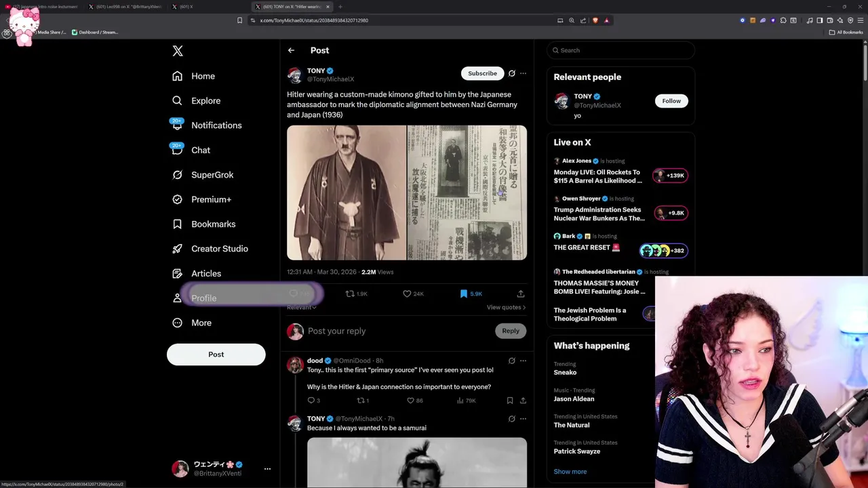Switch to the Leo998 on X tab
The image size is (868, 488).
coord(126,7)
